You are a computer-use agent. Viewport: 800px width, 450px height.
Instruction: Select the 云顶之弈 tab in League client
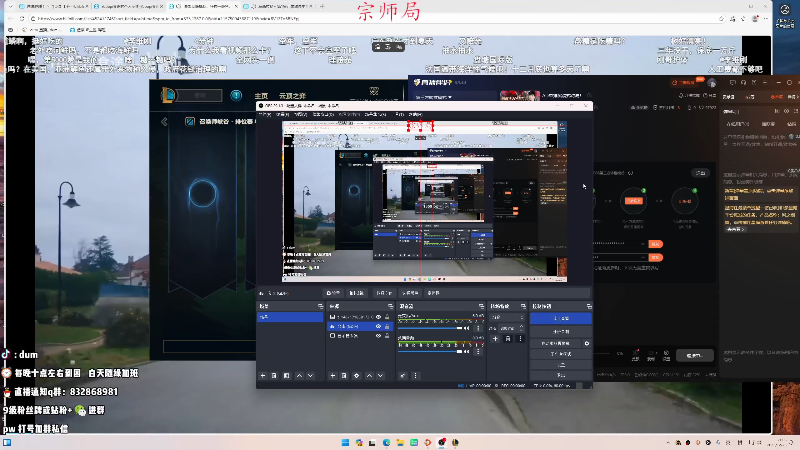click(292, 96)
